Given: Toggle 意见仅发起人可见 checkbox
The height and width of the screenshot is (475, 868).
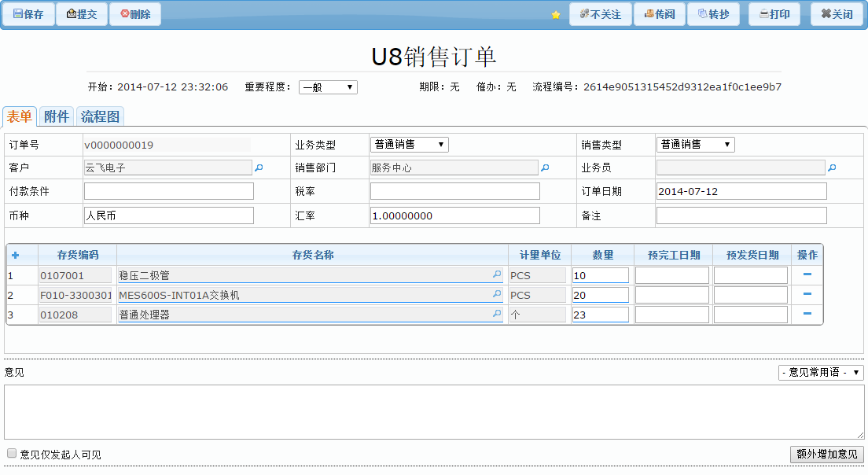Looking at the screenshot, I should (12, 454).
